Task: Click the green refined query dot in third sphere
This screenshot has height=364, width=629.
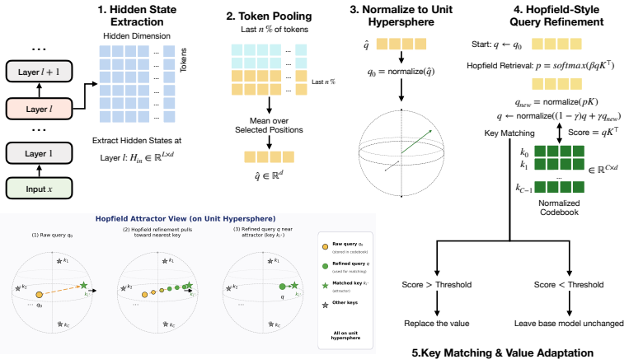Action: click(x=283, y=287)
